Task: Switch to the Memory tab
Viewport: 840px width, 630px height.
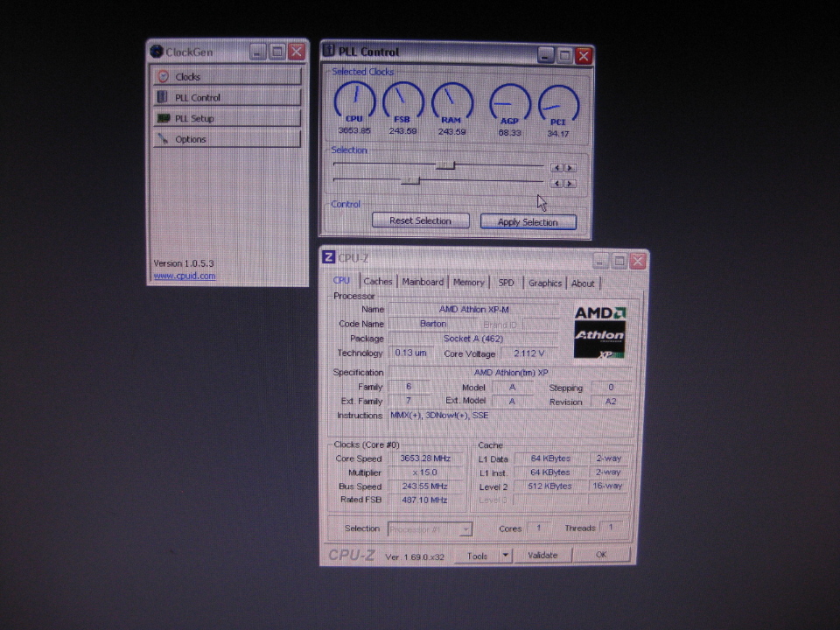Action: coord(468,283)
